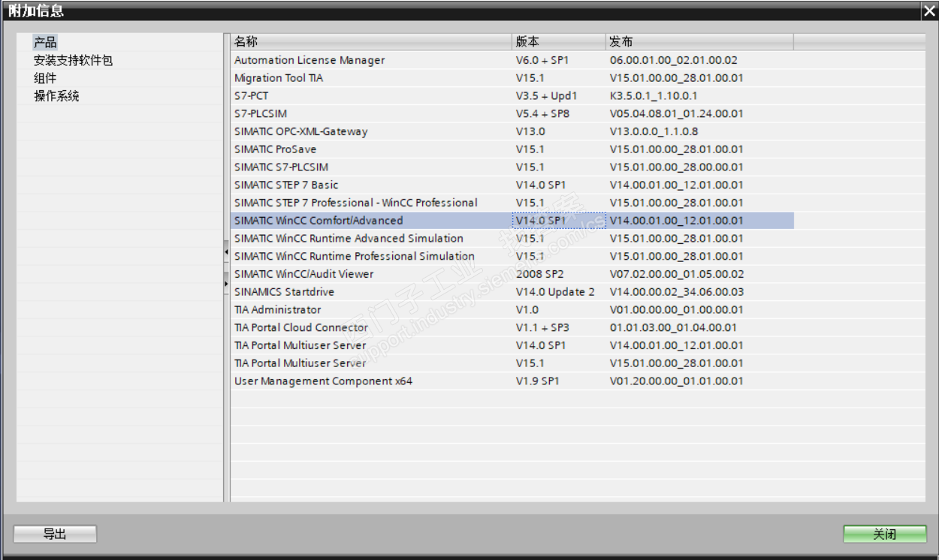Select the S7-PLCSIM row
This screenshot has width=939, height=560.
[512, 113]
